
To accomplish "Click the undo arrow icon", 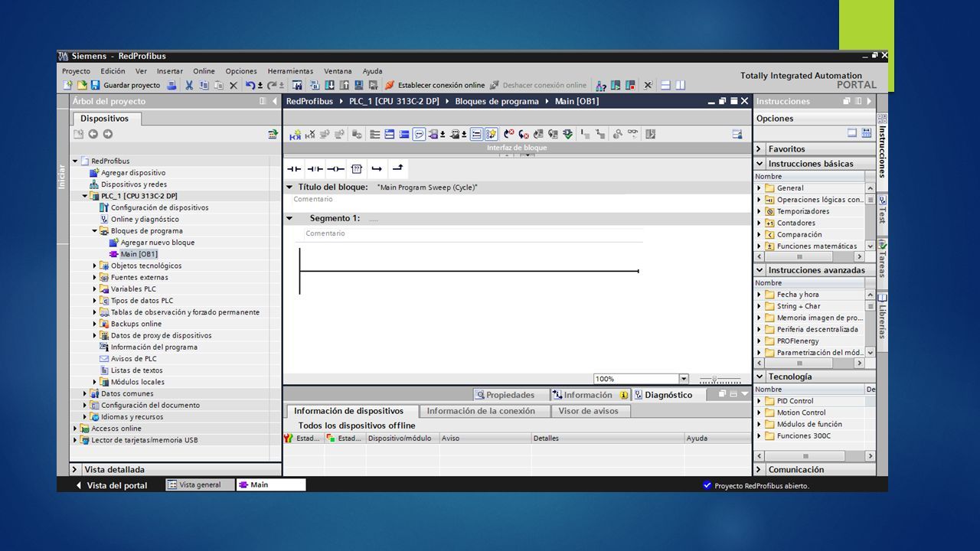I will pyautogui.click(x=250, y=85).
